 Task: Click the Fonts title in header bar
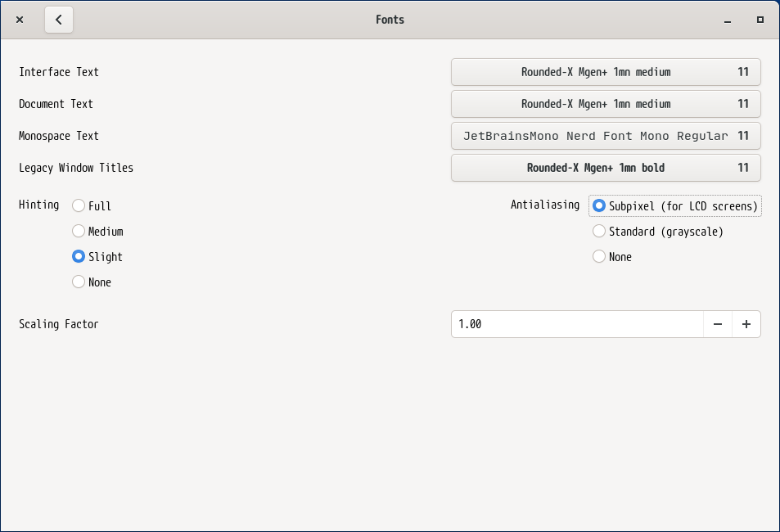[390, 20]
